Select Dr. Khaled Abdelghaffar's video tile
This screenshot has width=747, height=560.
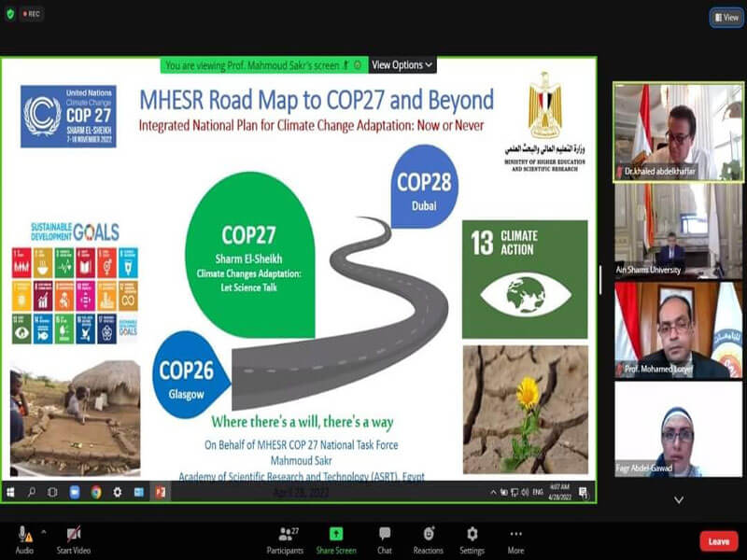coord(678,131)
